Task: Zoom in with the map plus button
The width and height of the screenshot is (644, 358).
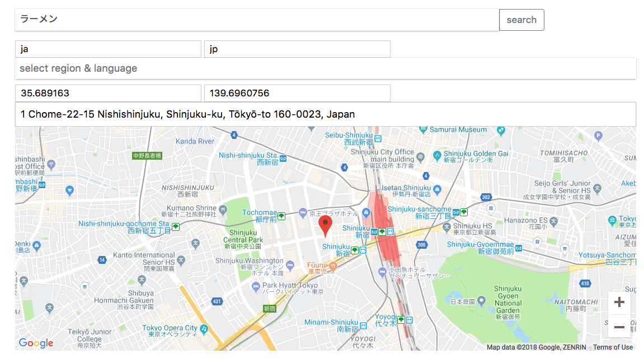Action: 619,303
